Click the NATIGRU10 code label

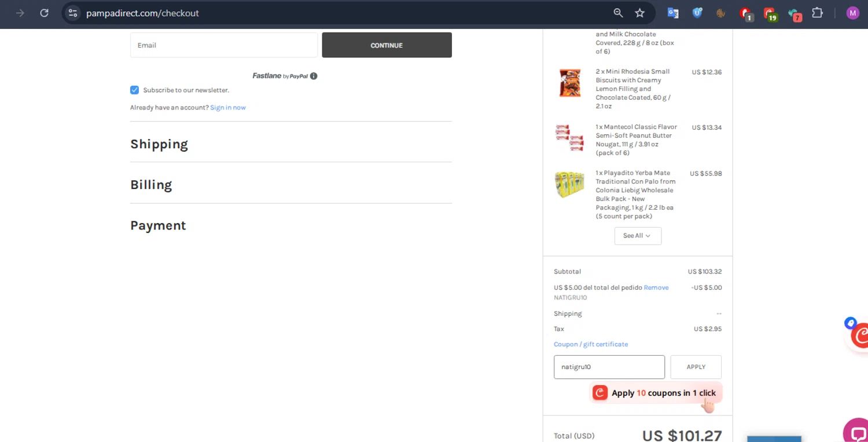coord(570,298)
